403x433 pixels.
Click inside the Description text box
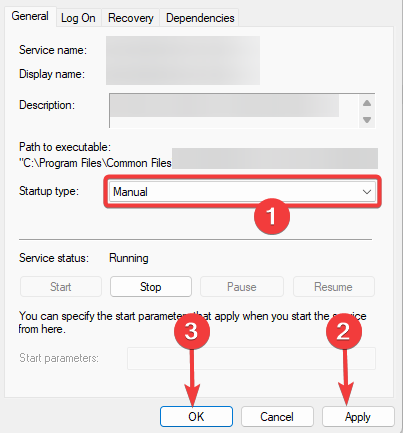pos(234,111)
